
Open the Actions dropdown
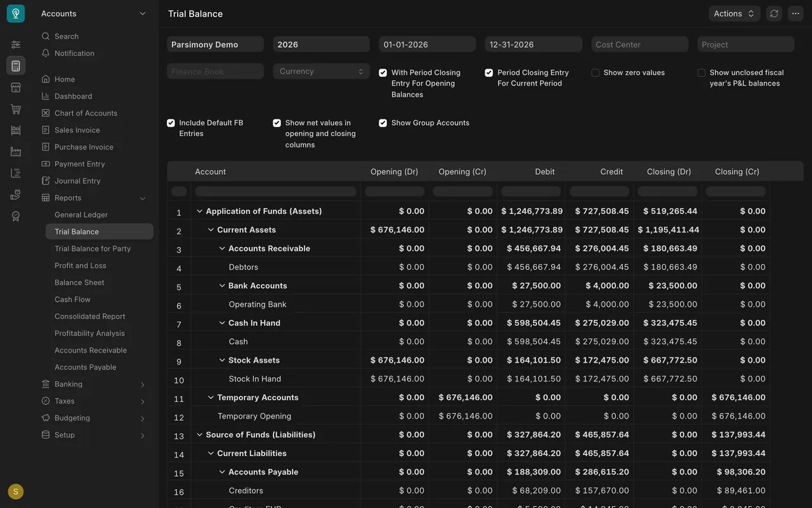pos(734,13)
